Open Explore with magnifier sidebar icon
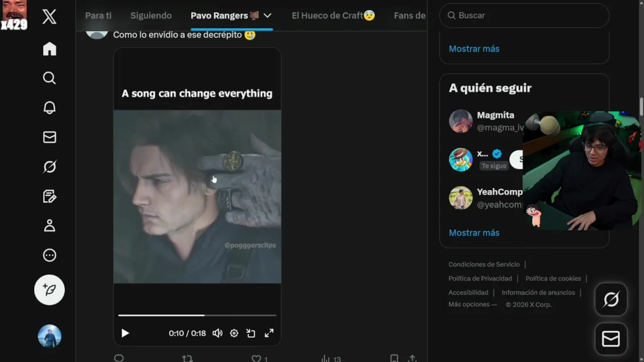 tap(49, 78)
